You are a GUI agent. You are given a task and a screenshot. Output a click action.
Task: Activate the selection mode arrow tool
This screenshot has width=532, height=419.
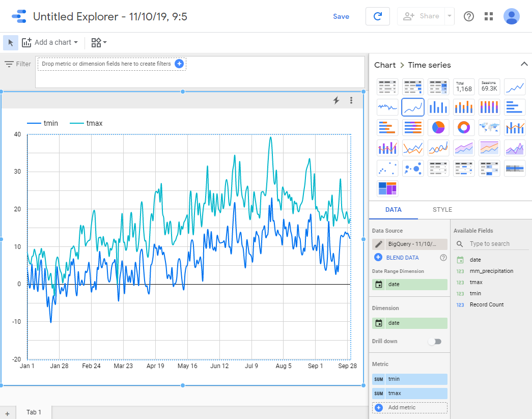(11, 42)
